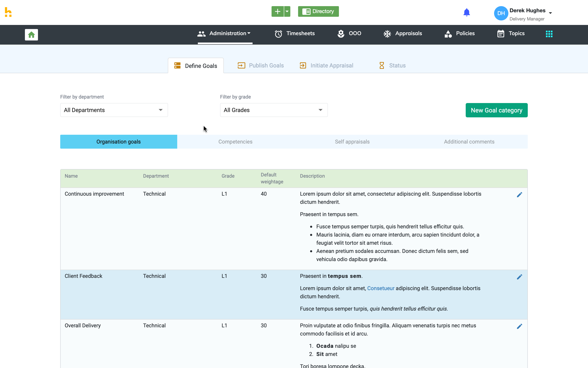
Task: Click the Publish Goals arrow icon
Action: point(241,65)
